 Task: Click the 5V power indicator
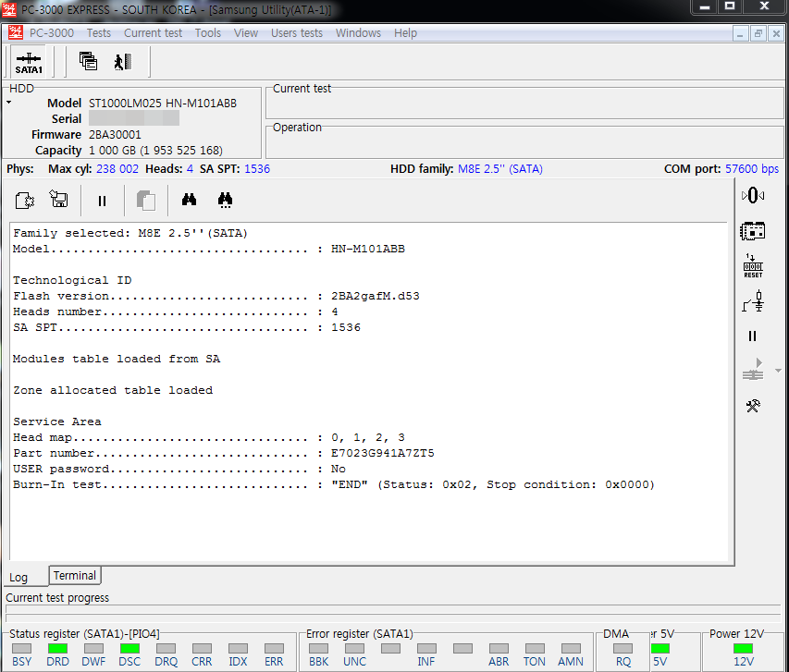tap(660, 648)
